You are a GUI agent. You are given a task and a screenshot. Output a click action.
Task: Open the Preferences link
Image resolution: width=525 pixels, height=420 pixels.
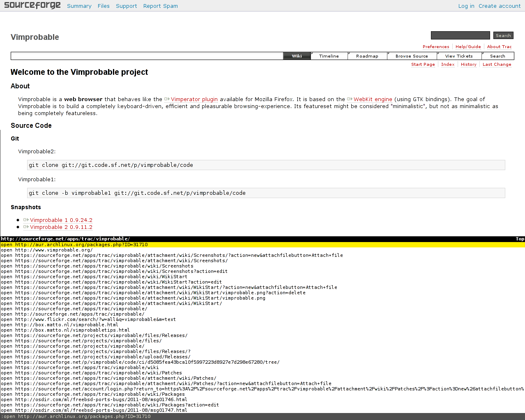pyautogui.click(x=436, y=46)
